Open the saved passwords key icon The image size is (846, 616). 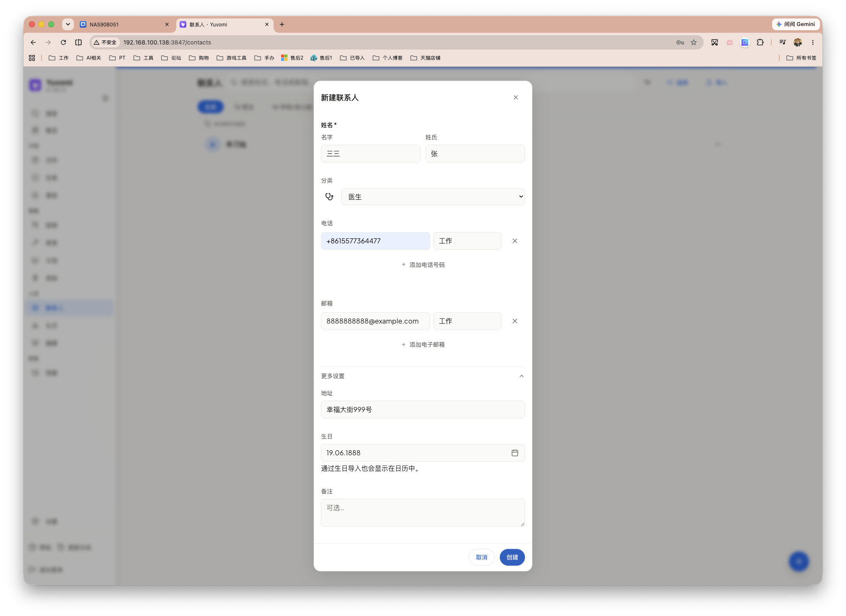pyautogui.click(x=680, y=42)
